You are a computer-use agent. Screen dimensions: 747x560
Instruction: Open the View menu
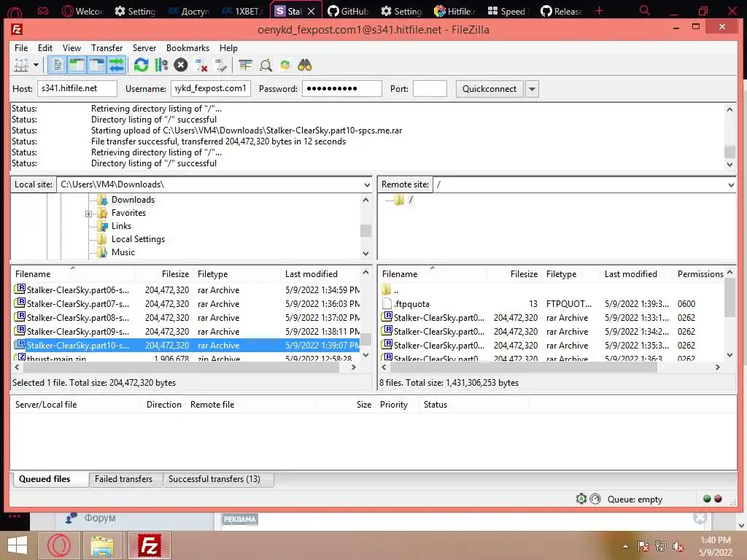tap(71, 47)
